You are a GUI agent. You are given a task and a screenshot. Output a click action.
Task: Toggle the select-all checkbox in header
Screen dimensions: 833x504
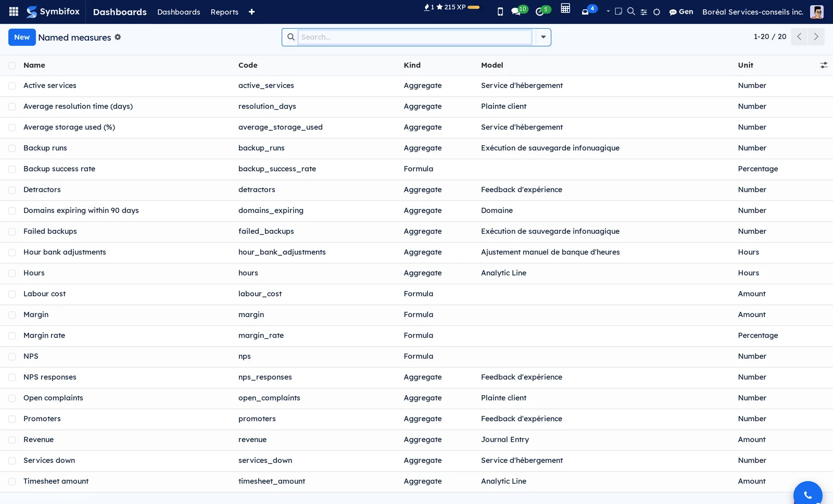(x=12, y=66)
